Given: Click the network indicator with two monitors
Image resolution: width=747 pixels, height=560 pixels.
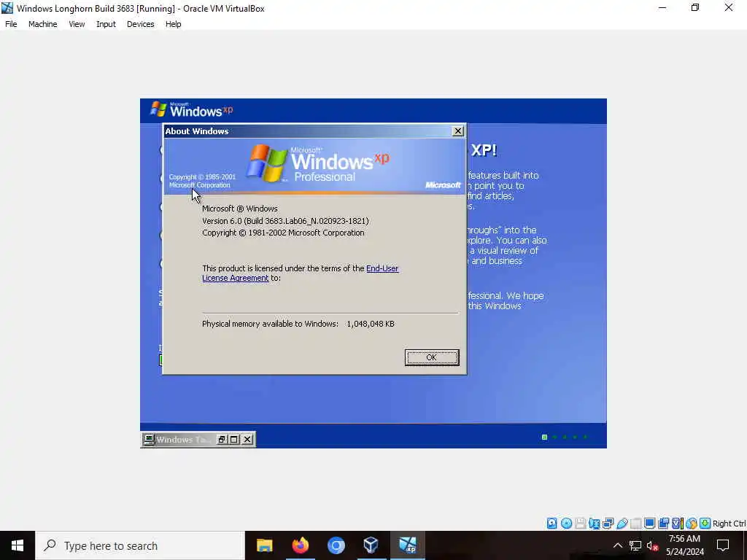Looking at the screenshot, I should [608, 524].
